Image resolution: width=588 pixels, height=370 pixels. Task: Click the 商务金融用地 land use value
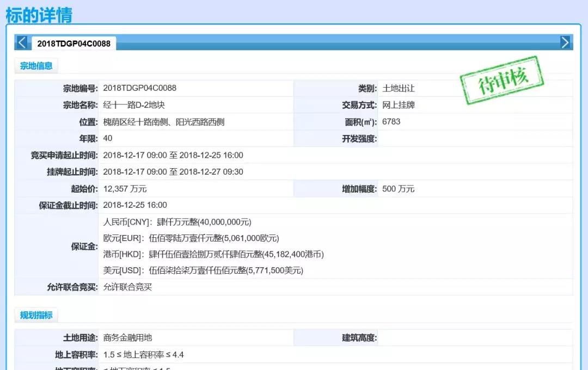point(127,338)
